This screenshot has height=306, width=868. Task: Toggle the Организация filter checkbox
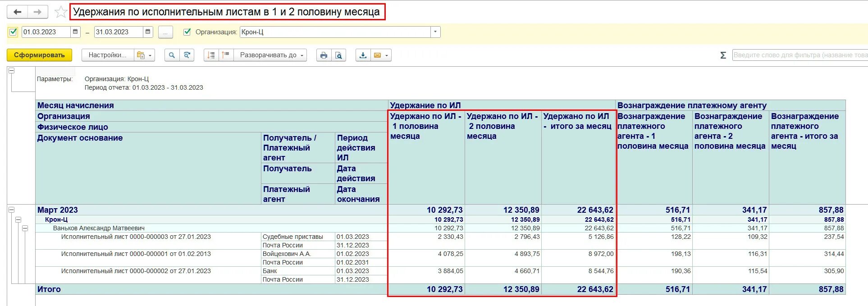coord(187,32)
